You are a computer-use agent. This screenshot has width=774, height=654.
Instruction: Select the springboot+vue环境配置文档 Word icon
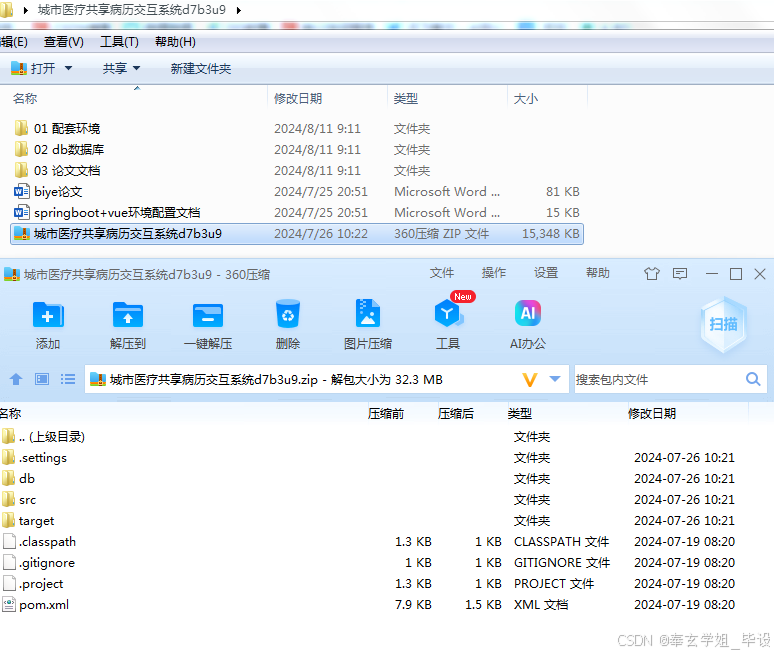pyautogui.click(x=21, y=213)
